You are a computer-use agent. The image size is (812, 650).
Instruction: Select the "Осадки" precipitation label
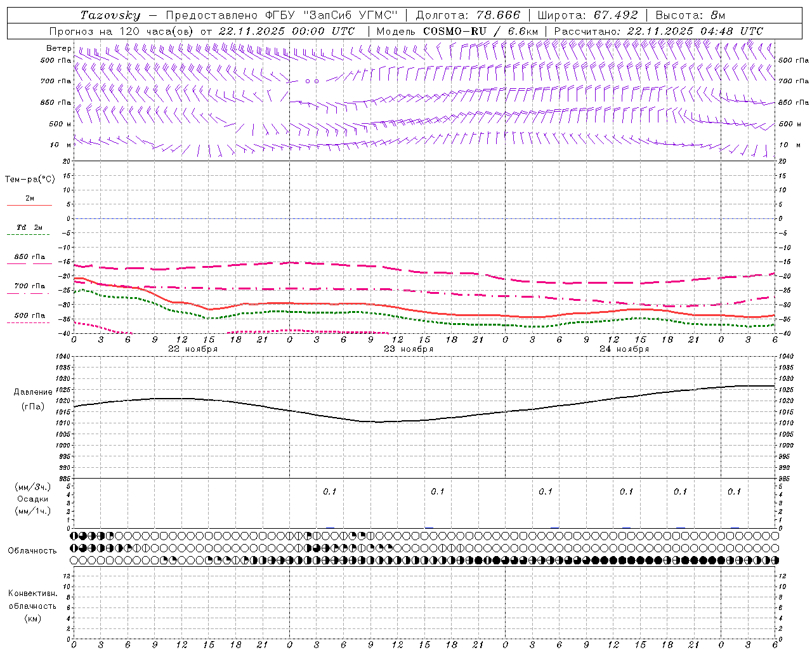(32, 499)
